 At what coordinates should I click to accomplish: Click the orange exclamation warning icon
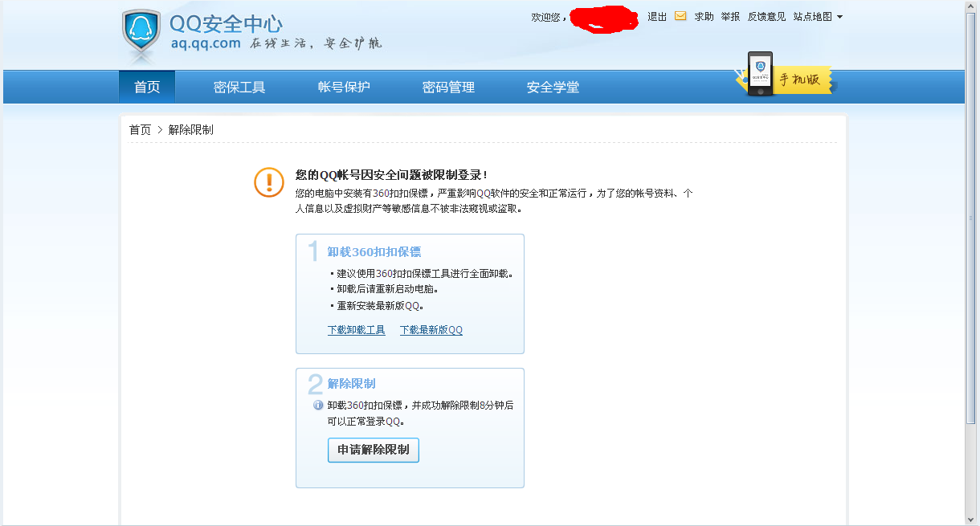pos(269,182)
